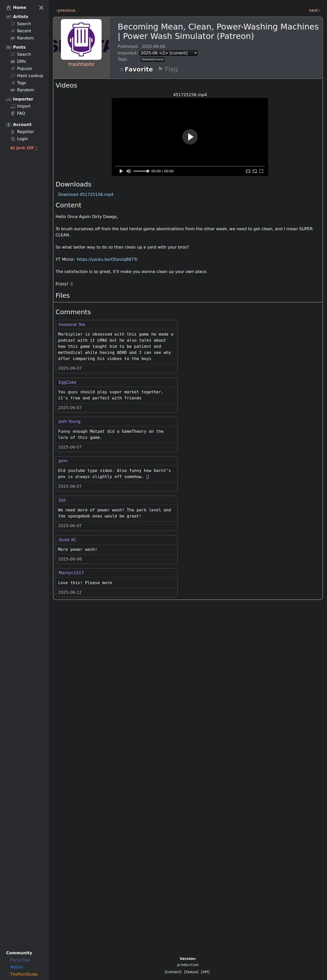
Task: Click the Artists section icon
Action: (x=9, y=17)
